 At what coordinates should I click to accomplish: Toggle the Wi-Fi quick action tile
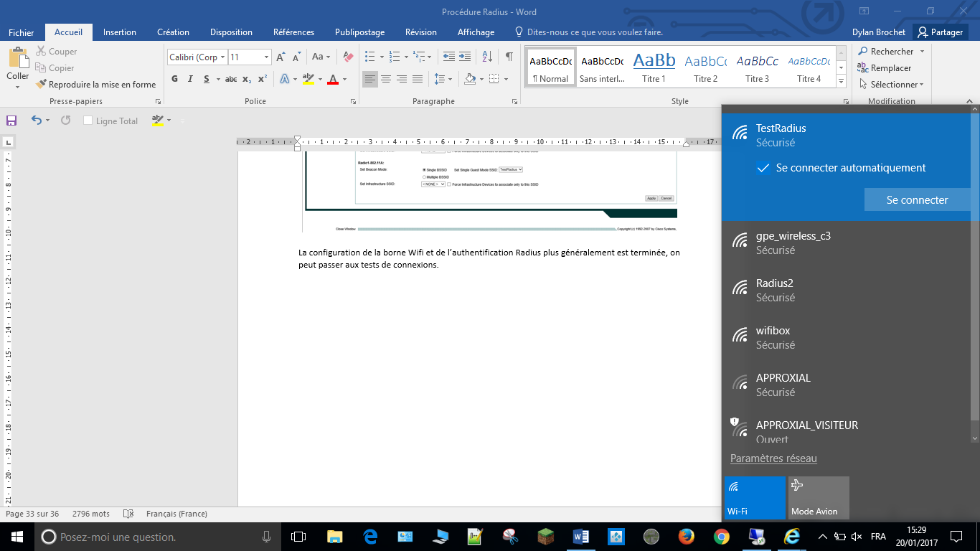(x=755, y=497)
